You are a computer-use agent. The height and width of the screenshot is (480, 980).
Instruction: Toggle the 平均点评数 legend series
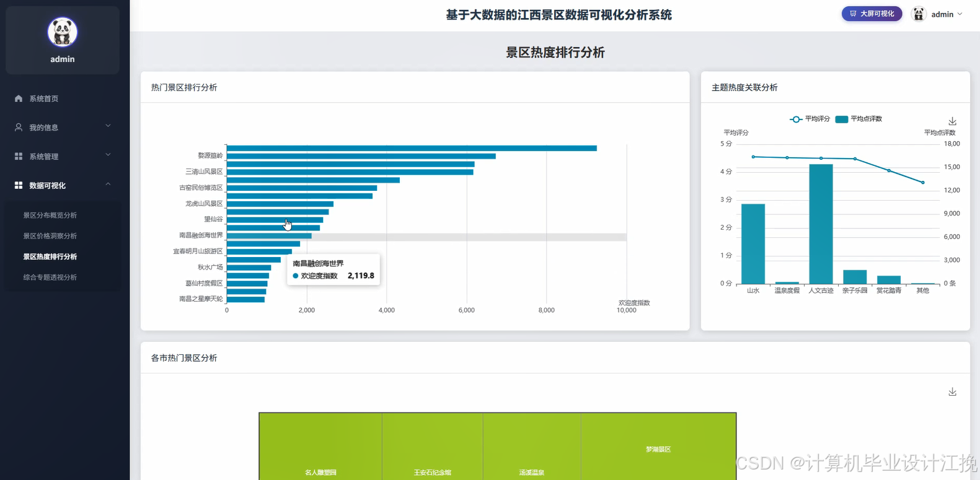click(859, 119)
